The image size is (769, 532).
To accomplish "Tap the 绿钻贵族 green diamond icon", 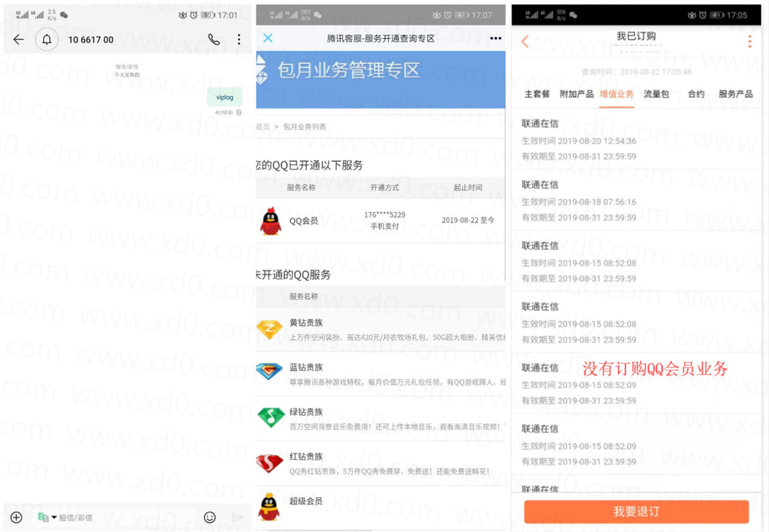I will 270,417.
